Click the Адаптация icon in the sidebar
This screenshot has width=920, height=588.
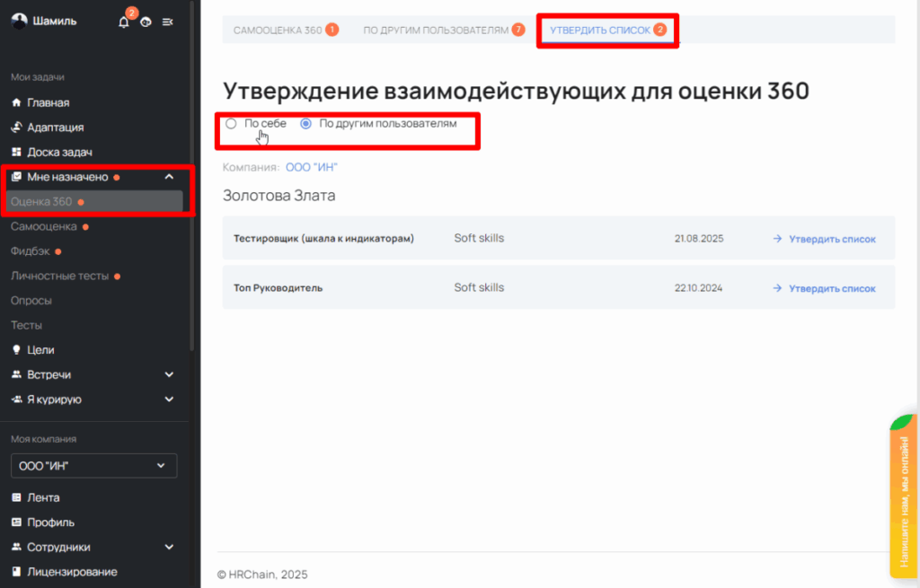pyautogui.click(x=16, y=127)
